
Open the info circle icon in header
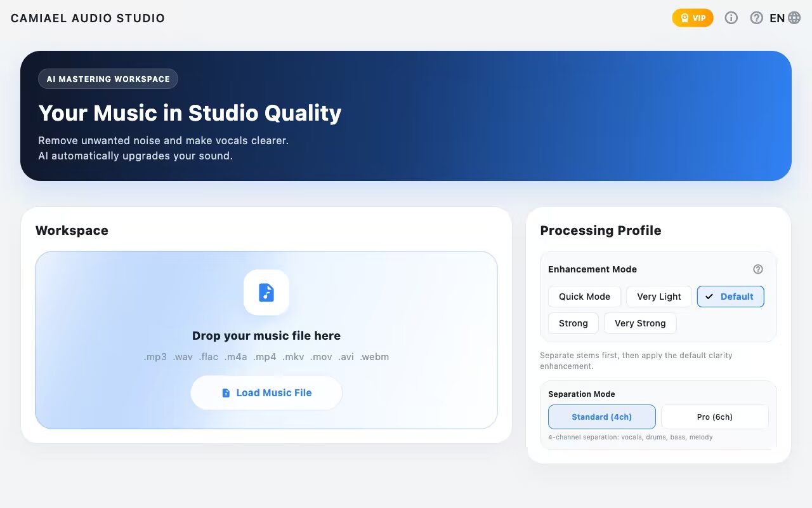click(x=731, y=18)
